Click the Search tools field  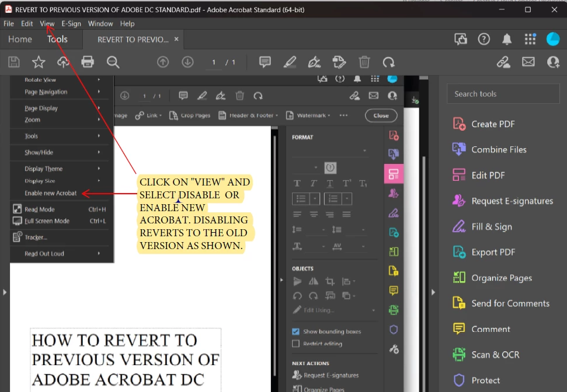pyautogui.click(x=503, y=94)
